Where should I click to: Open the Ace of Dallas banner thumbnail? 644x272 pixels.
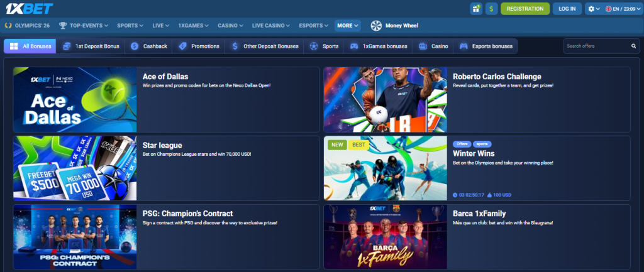[75, 99]
